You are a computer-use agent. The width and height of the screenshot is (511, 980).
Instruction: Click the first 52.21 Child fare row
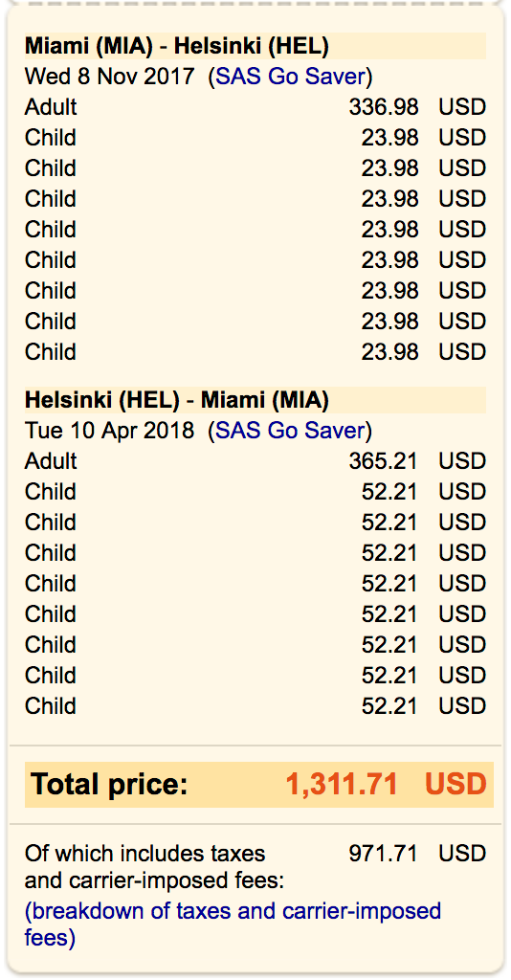pos(255,491)
